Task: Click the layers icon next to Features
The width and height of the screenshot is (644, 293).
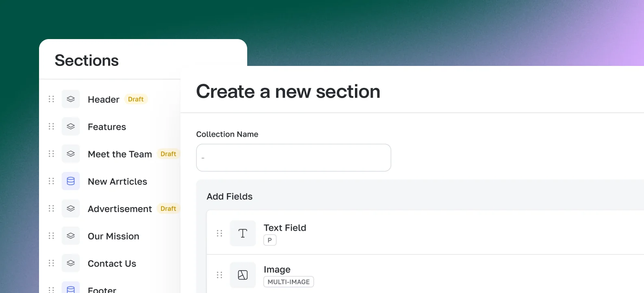Action: pos(70,126)
